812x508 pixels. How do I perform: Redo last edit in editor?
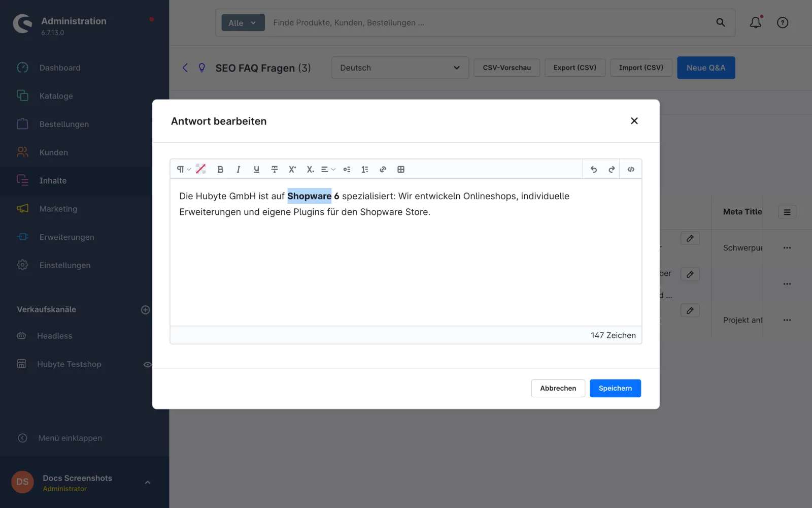tap(612, 169)
